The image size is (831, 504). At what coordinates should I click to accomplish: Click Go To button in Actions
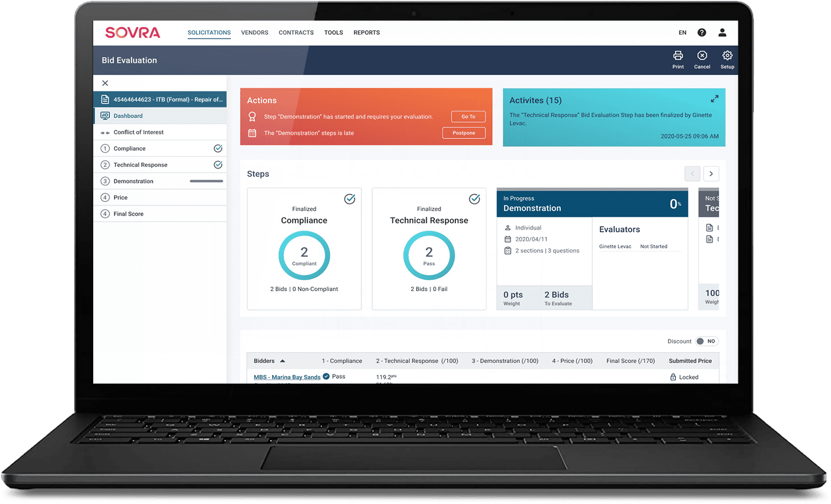click(x=468, y=116)
